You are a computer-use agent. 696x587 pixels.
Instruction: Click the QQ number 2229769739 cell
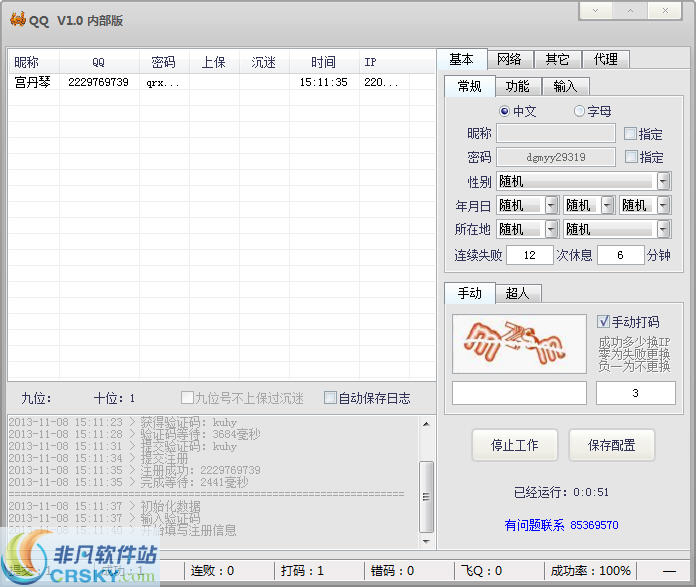point(99,82)
